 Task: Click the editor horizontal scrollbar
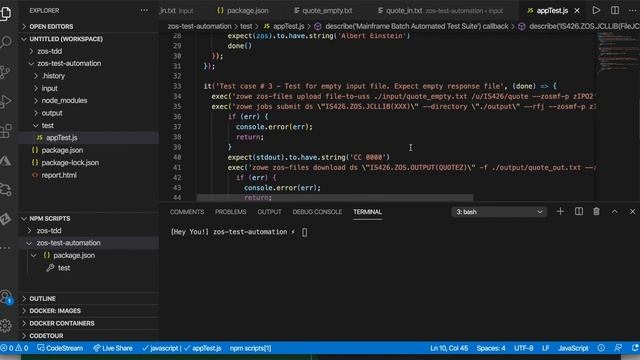(335, 198)
